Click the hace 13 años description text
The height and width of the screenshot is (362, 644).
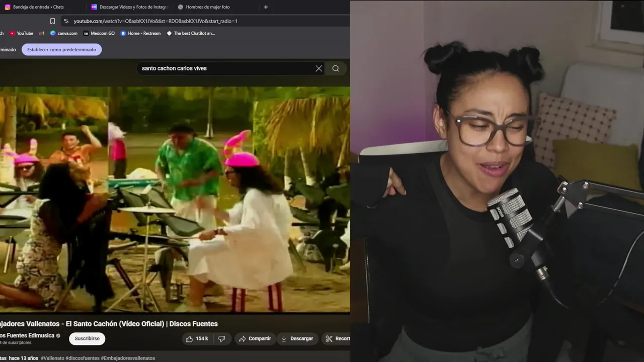coord(24,358)
